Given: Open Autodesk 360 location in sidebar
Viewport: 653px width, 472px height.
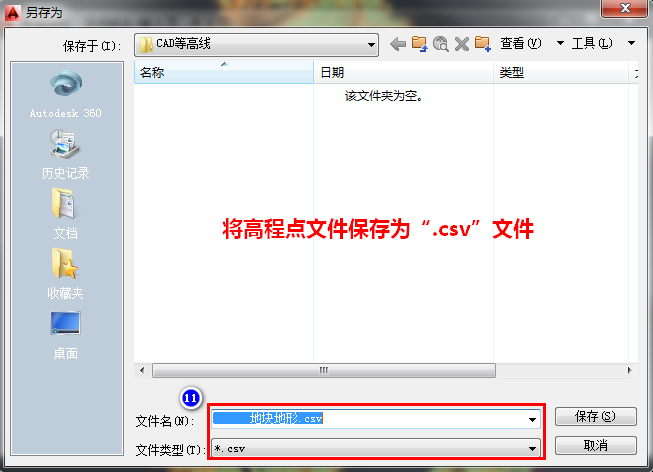Looking at the screenshot, I should tap(66, 94).
